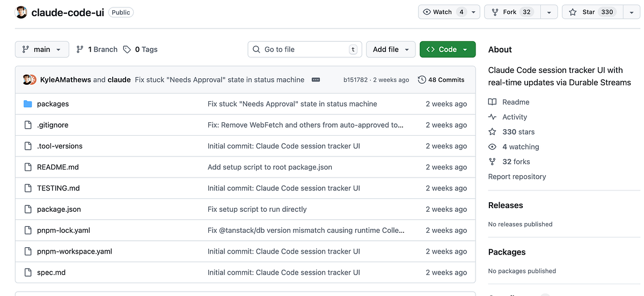This screenshot has height=296, width=644.
Task: Click the file icon beside TESTING.md
Action: click(28, 188)
